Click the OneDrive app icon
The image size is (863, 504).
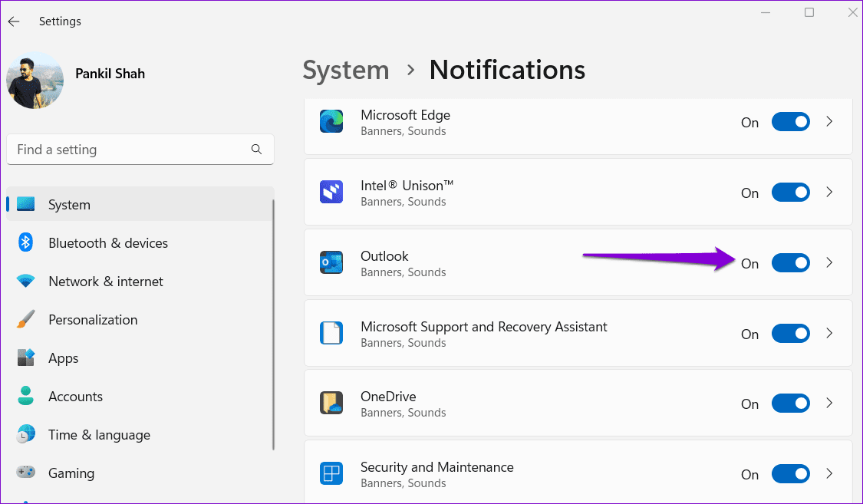pos(331,404)
